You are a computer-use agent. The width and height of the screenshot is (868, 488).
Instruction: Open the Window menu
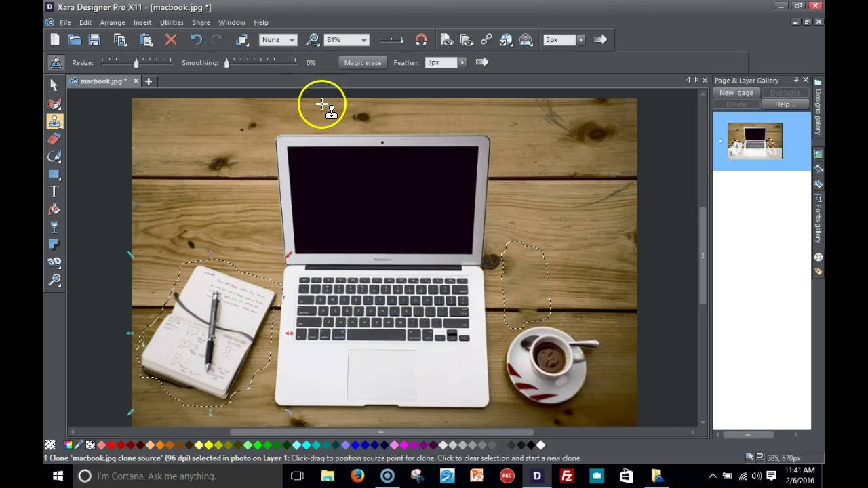coord(232,22)
